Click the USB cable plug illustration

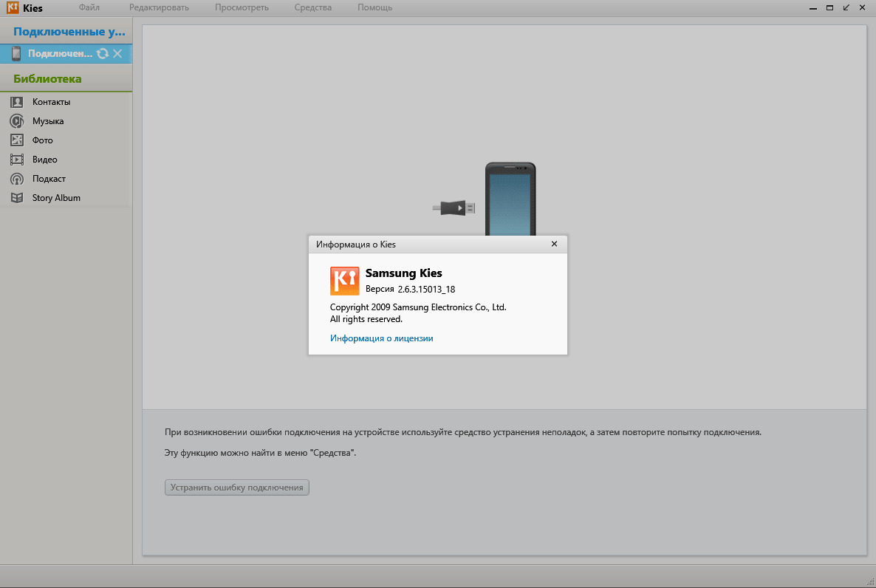(x=454, y=208)
